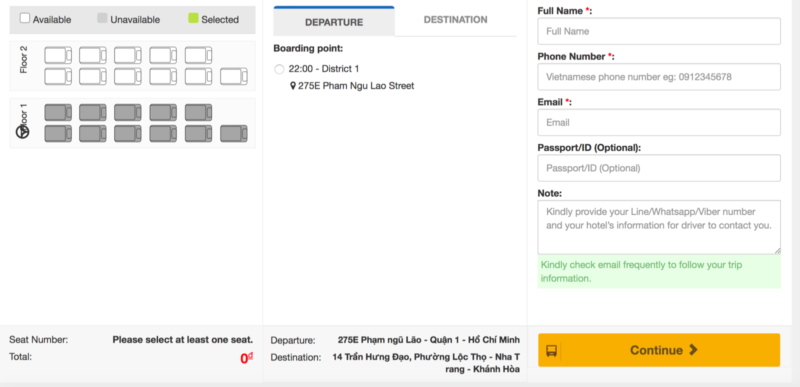Click the '275E Pham Ngu Lao Street' address
Screen dimensions: 800x387
pyautogui.click(x=356, y=86)
